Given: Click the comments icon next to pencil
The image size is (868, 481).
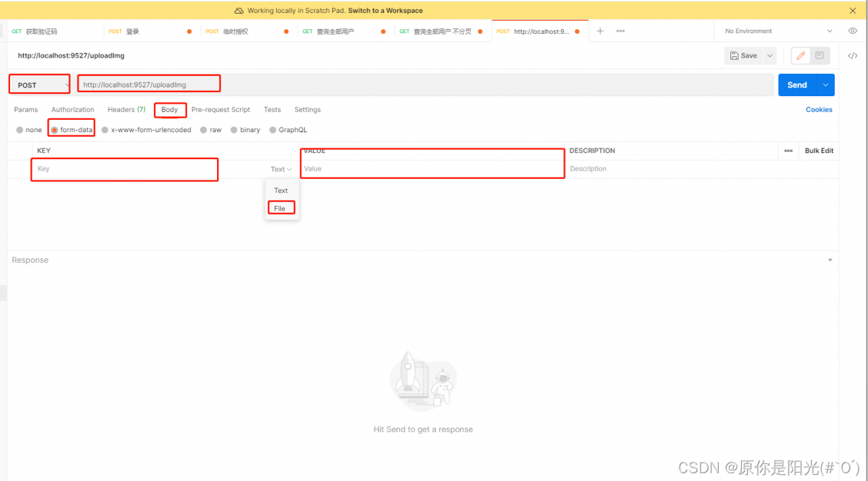Looking at the screenshot, I should (x=820, y=56).
